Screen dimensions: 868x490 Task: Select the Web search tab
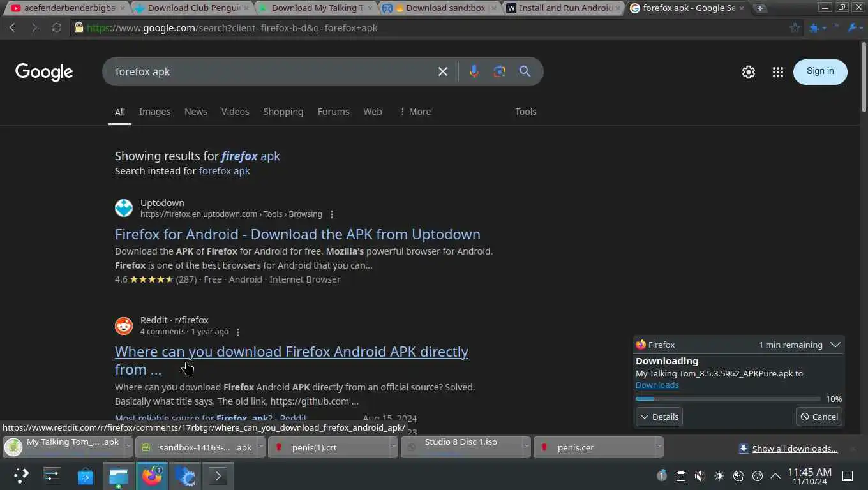tap(373, 112)
